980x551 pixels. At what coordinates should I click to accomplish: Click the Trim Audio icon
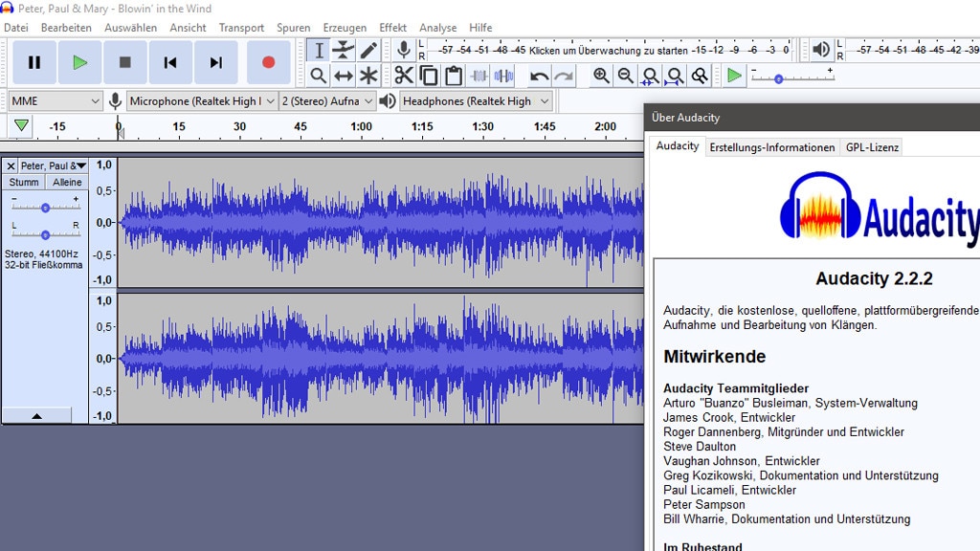tap(479, 75)
